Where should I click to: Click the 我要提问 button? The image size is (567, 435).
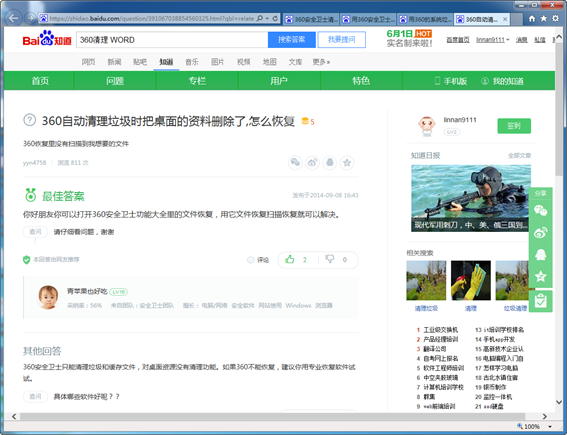pyautogui.click(x=341, y=40)
